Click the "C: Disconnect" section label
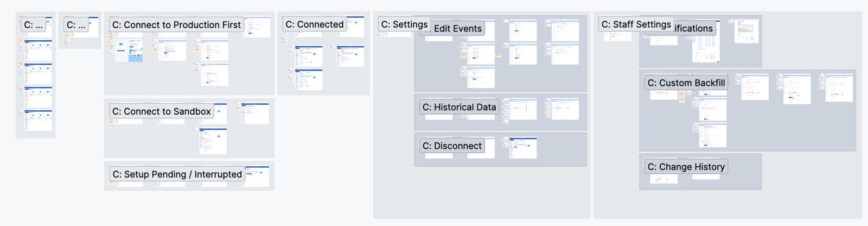The height and width of the screenshot is (226, 868). 452,146
